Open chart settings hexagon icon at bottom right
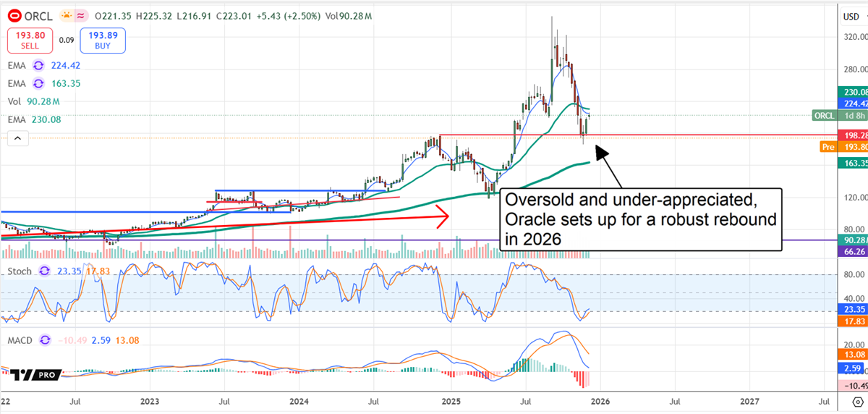Viewport: 868px width, 414px height. point(857,400)
